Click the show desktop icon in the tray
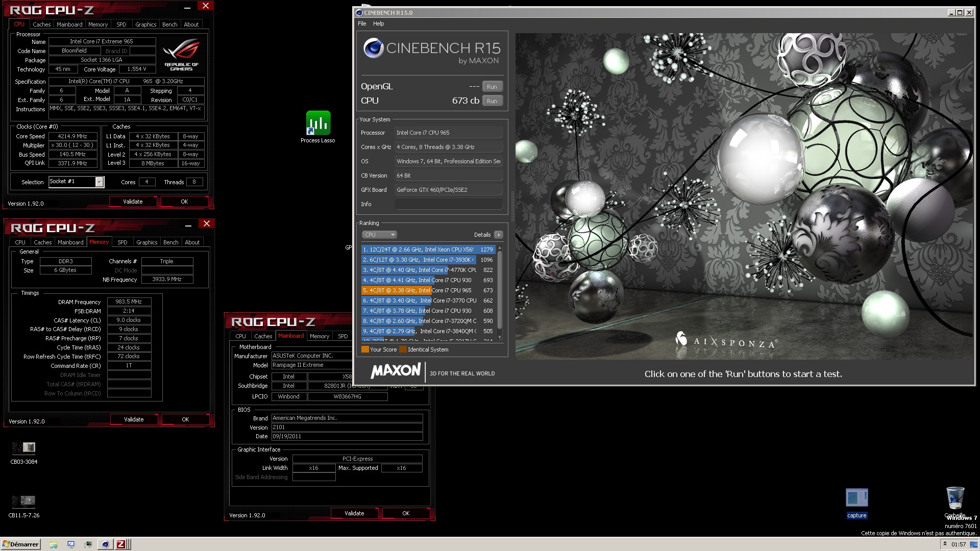Screen dimensions: 980x551 click(973, 544)
